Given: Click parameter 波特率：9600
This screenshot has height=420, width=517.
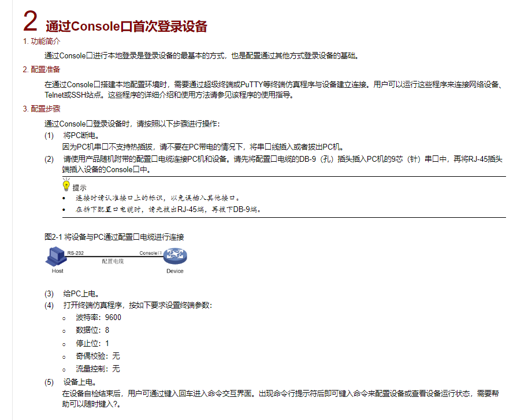Looking at the screenshot, I should [x=98, y=318].
